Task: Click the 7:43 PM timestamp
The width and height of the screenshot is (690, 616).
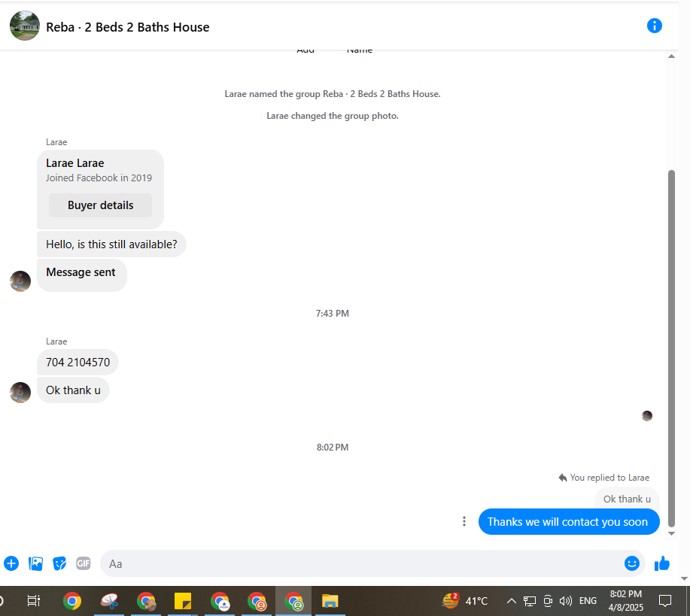Action: coord(333,314)
